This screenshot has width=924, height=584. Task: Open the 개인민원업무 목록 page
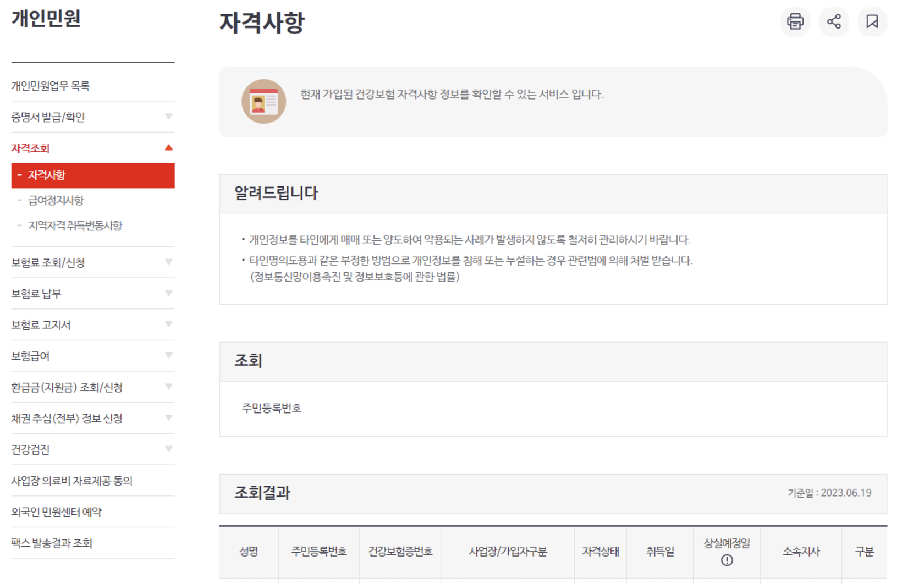point(51,86)
